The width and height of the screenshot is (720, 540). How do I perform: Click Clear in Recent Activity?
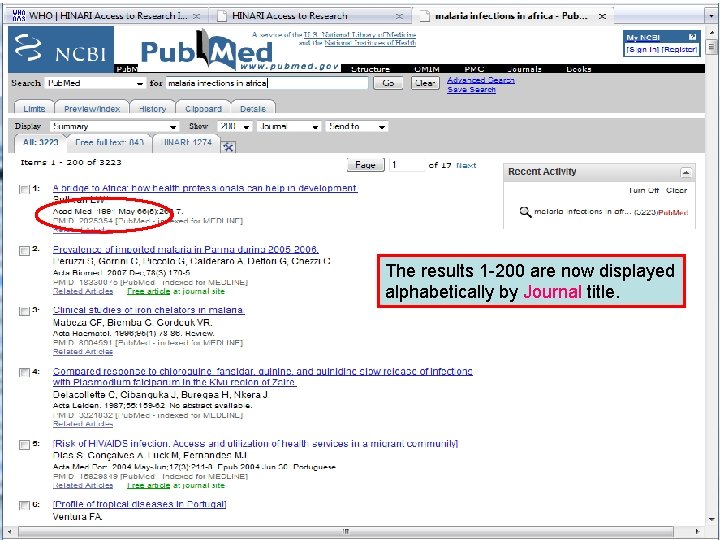click(x=676, y=190)
